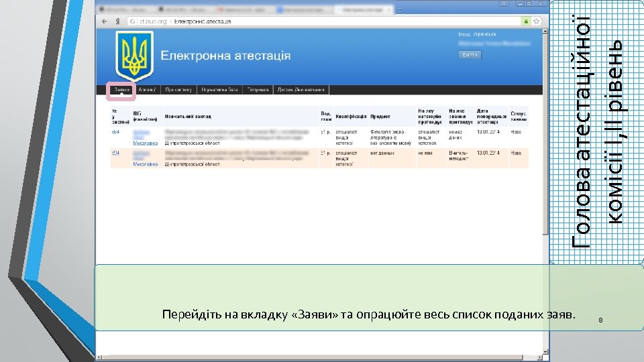Click the browser back arrow
Screen dimensions: 644x362
[x=105, y=21]
